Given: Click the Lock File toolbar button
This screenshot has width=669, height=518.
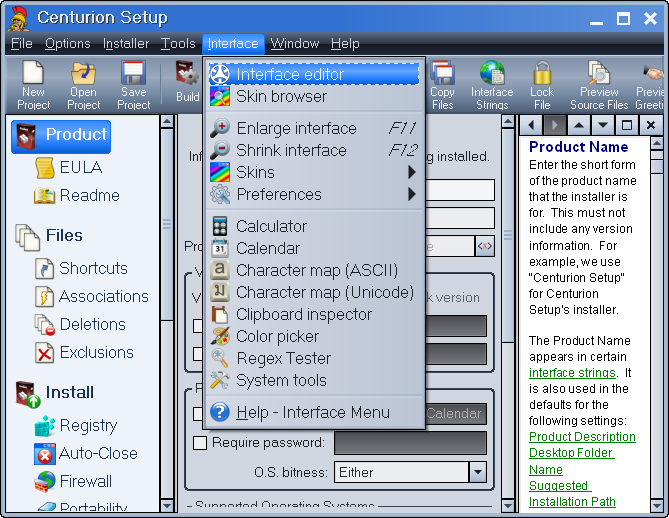Looking at the screenshot, I should click(x=542, y=85).
